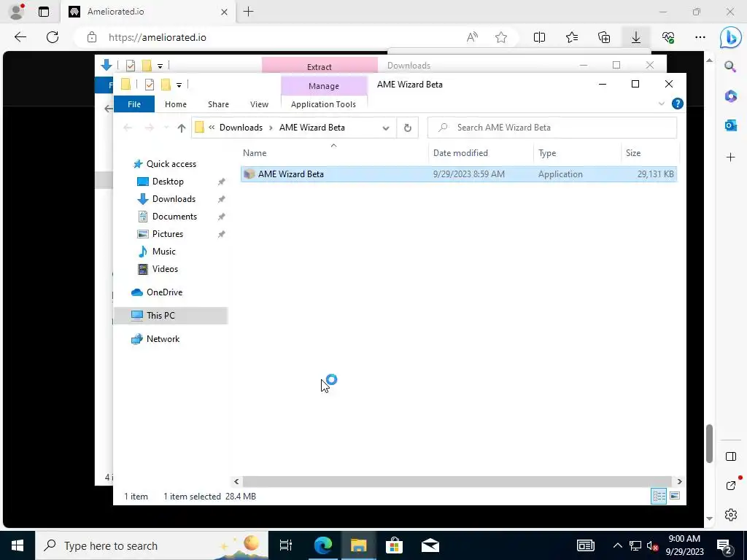Viewport: 747px width, 560px height.
Task: Refresh the Ameliorated.io page
Action: pos(53,37)
